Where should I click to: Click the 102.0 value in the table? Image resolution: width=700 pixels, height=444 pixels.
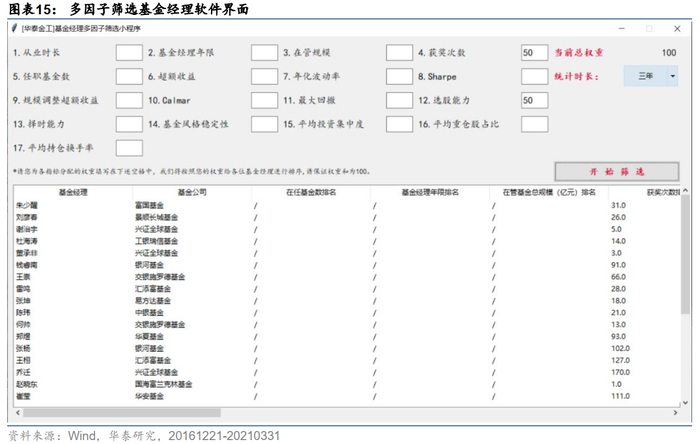coord(621,349)
